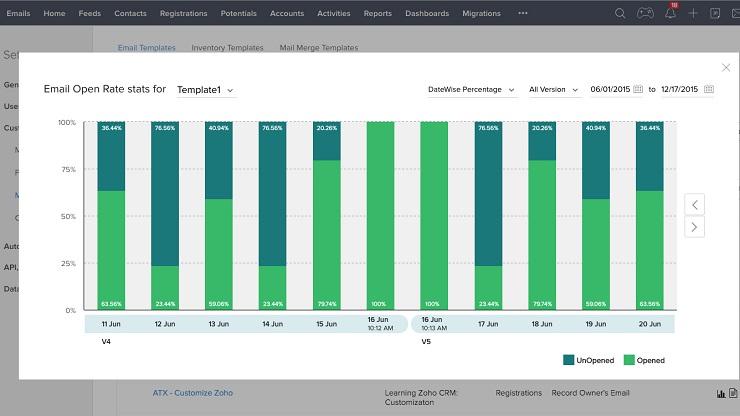
Task: Open calendar picker for end date
Action: (x=709, y=89)
